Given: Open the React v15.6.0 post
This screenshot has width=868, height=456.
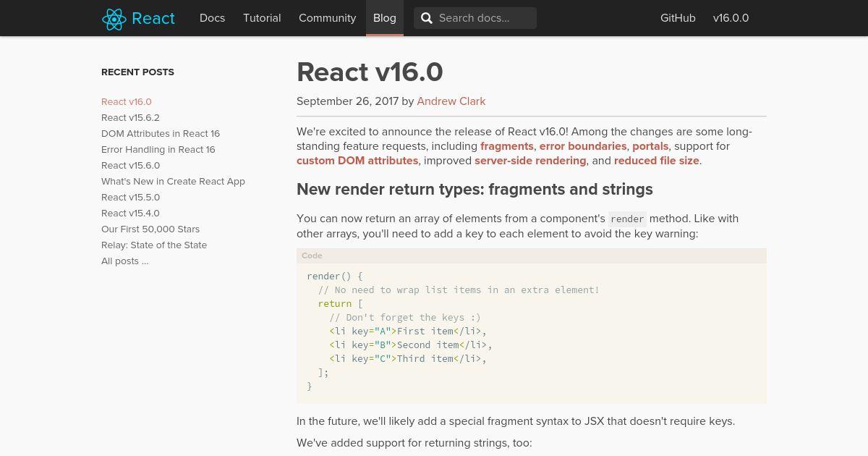Looking at the screenshot, I should [130, 166].
